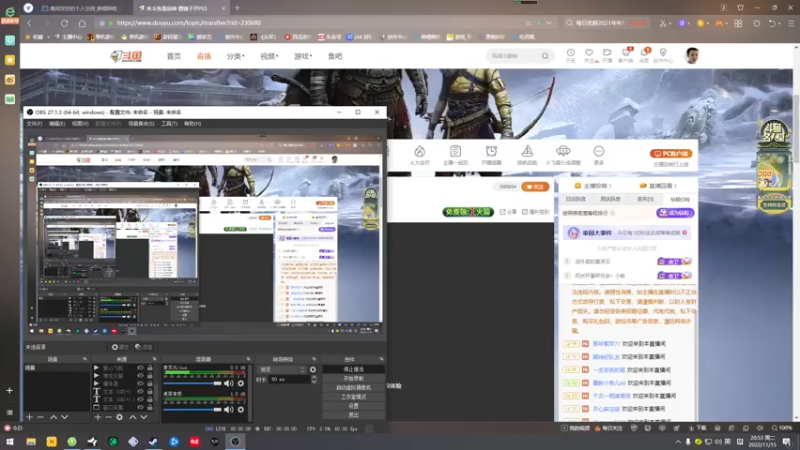Click the alarm clock 开播提醒 icon
Viewport: 800px width, 450px height.
click(491, 151)
